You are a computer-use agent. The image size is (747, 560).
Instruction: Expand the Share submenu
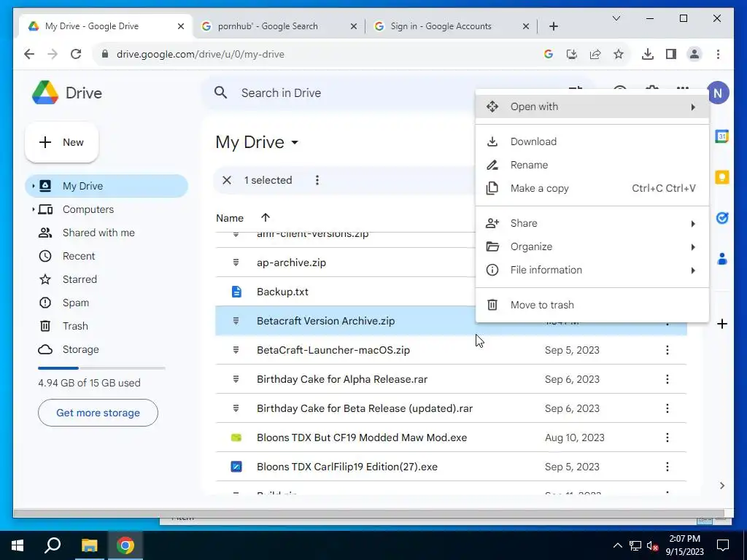coord(592,223)
